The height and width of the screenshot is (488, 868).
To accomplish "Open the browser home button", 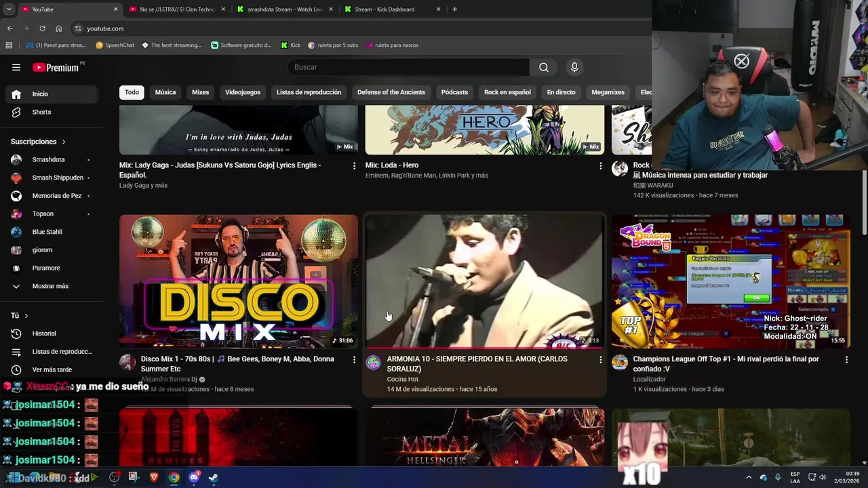I will coord(58,28).
